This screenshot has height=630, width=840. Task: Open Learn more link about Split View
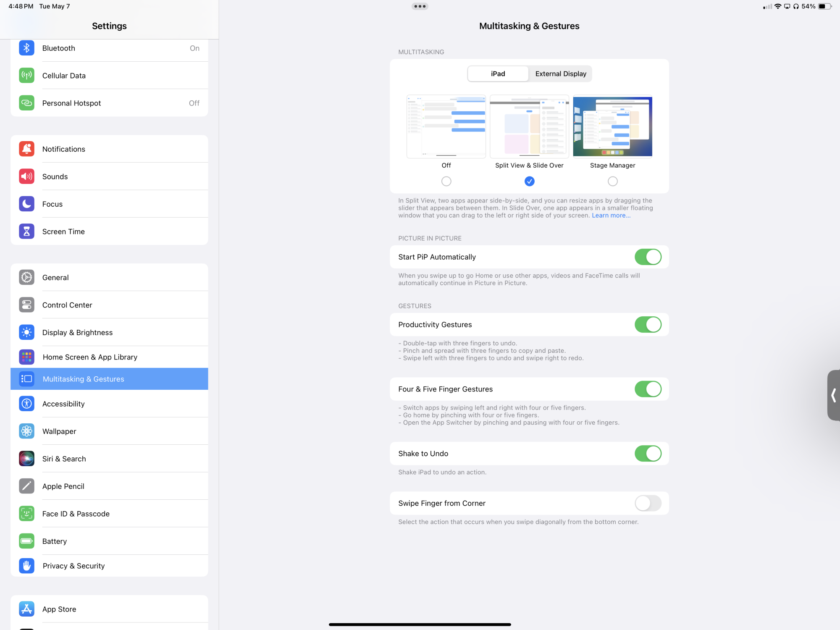(x=611, y=215)
